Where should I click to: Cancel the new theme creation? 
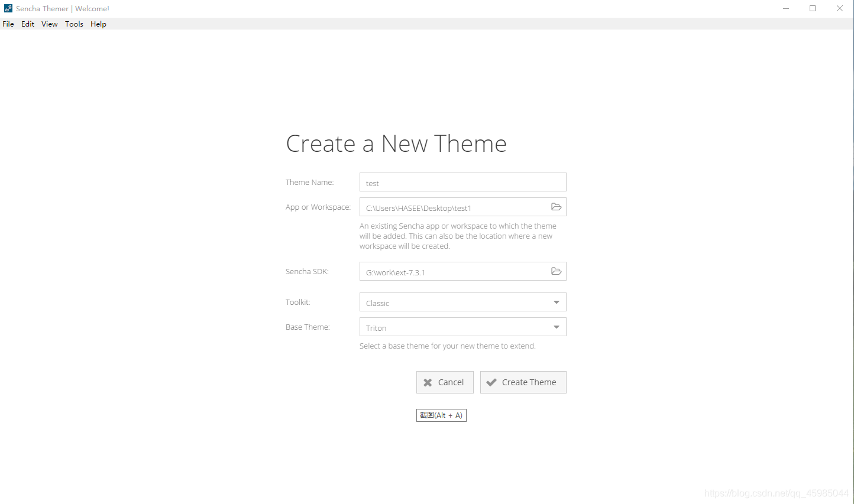click(445, 382)
